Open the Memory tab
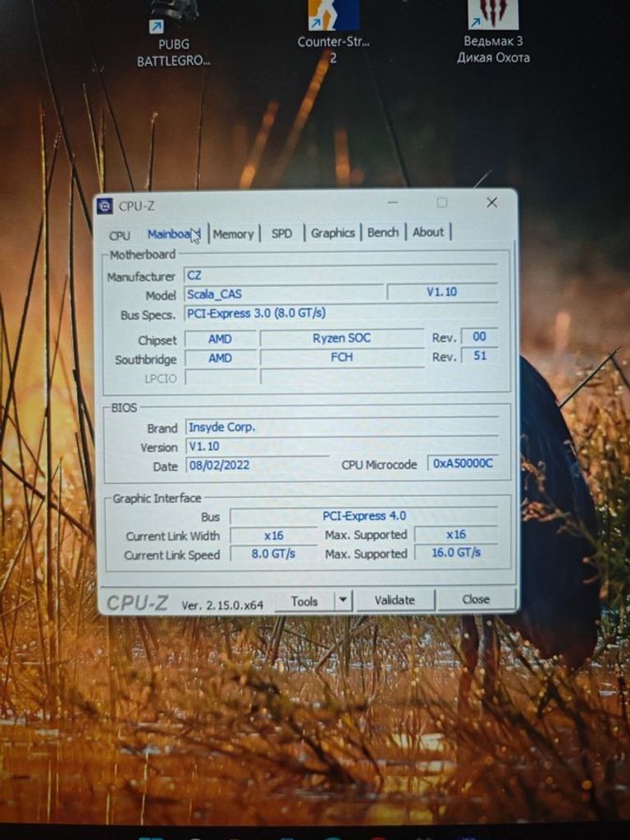The height and width of the screenshot is (840, 630). (233, 234)
